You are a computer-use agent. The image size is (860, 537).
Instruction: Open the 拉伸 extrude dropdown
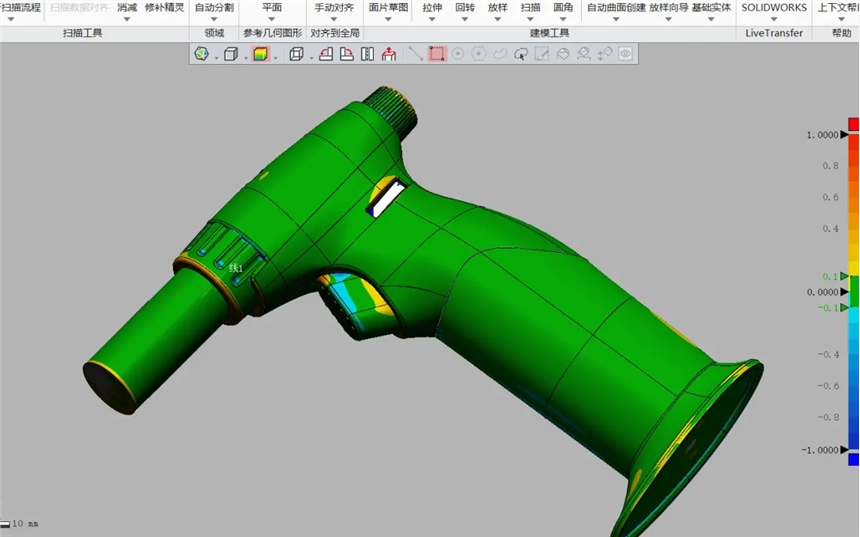click(432, 18)
